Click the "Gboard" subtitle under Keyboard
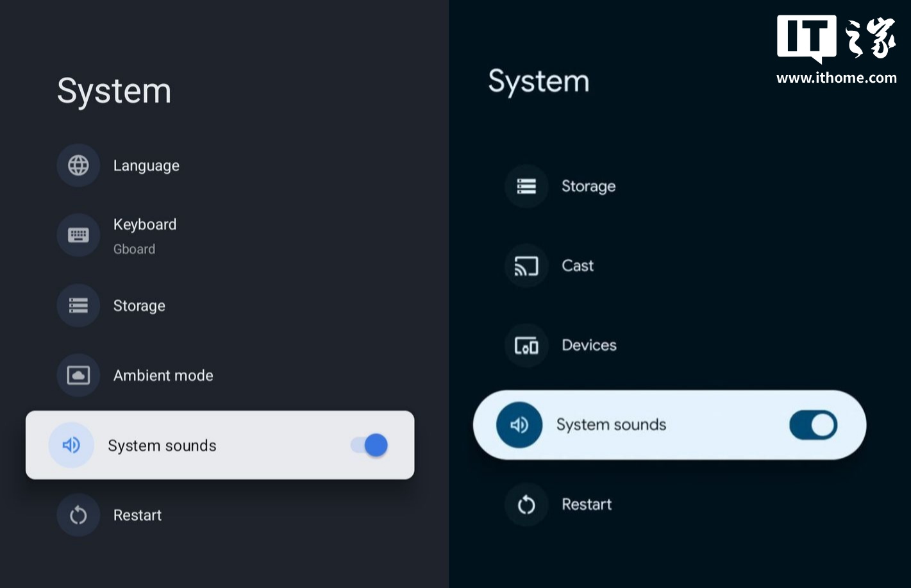 (134, 249)
